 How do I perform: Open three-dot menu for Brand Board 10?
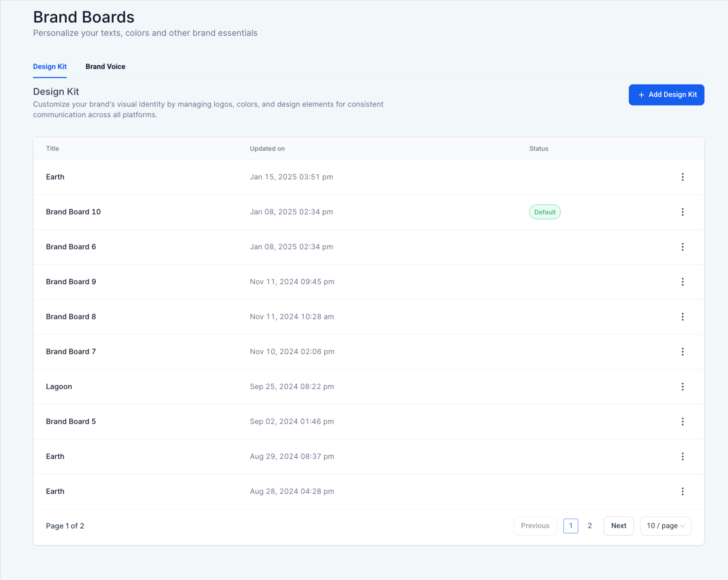[682, 212]
